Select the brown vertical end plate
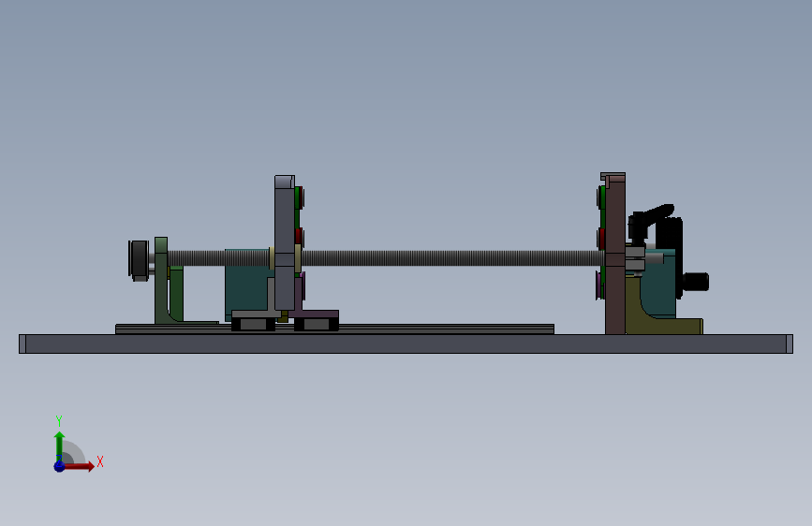 coord(614,254)
